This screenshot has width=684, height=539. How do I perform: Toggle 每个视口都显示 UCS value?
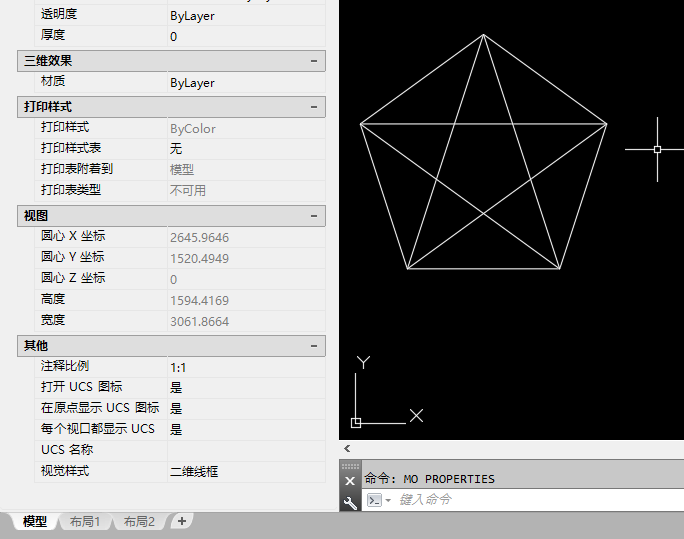246,430
